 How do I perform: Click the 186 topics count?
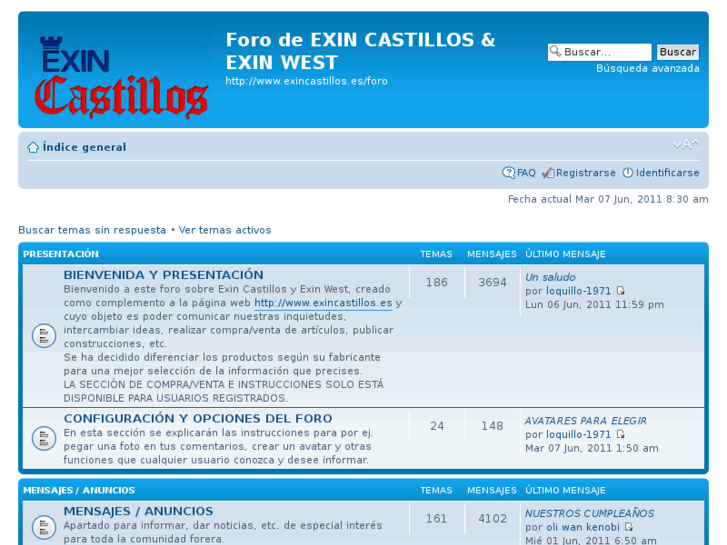[437, 282]
